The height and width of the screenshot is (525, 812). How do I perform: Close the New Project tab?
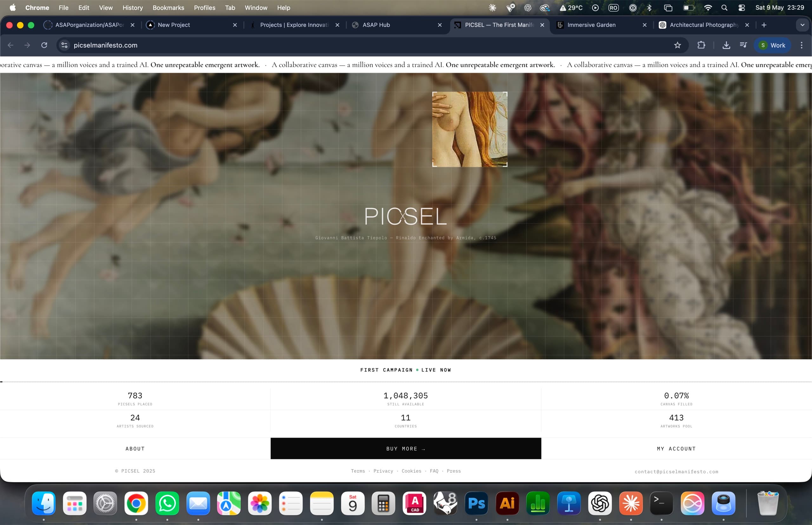point(235,25)
